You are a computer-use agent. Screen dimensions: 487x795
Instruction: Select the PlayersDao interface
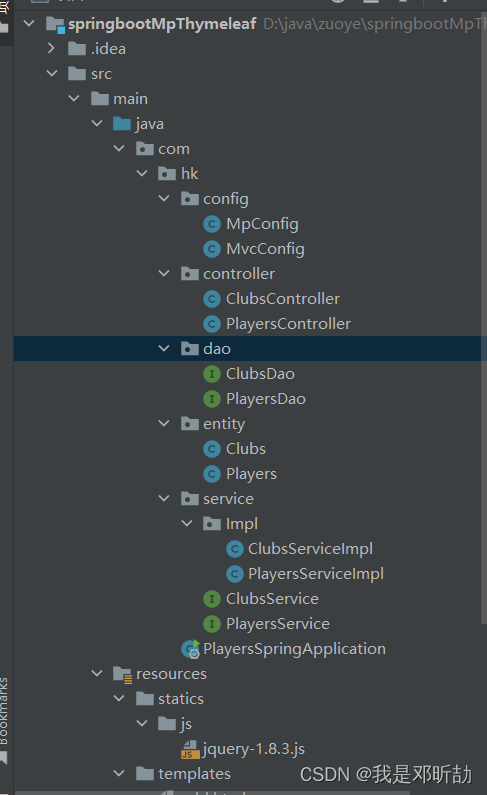point(266,399)
